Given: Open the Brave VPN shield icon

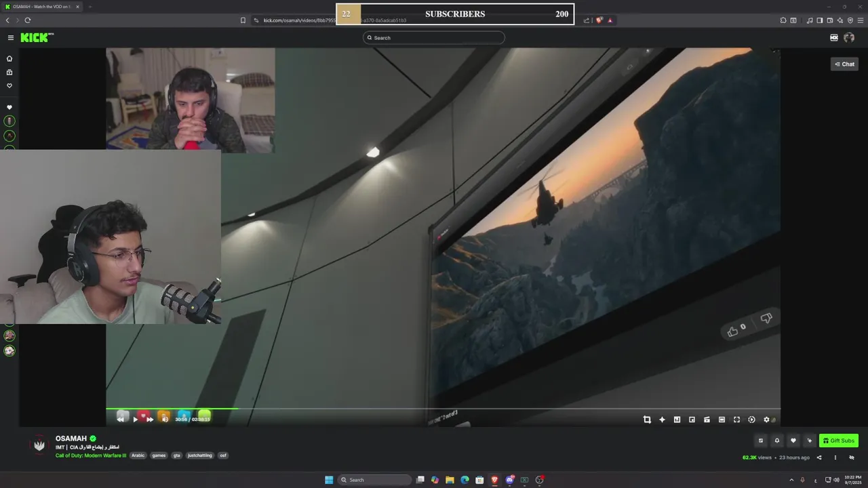Looking at the screenshot, I should tap(850, 20).
